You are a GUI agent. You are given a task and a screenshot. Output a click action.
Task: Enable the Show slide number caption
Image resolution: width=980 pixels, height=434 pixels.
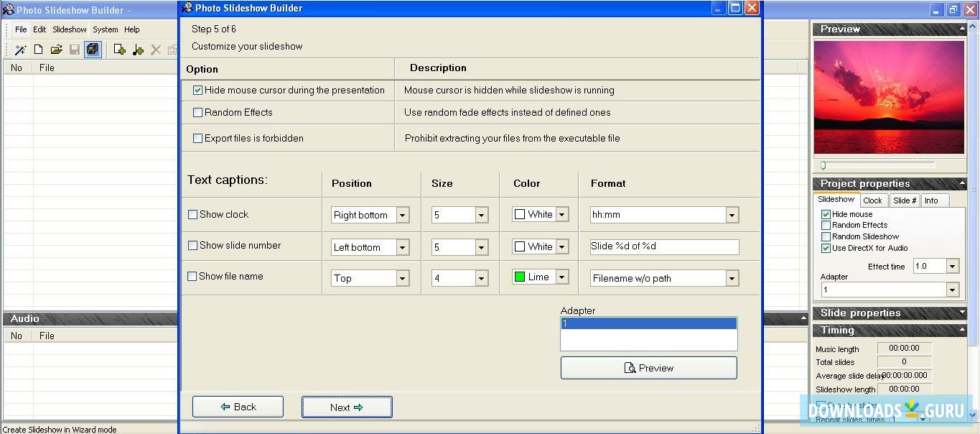point(192,245)
